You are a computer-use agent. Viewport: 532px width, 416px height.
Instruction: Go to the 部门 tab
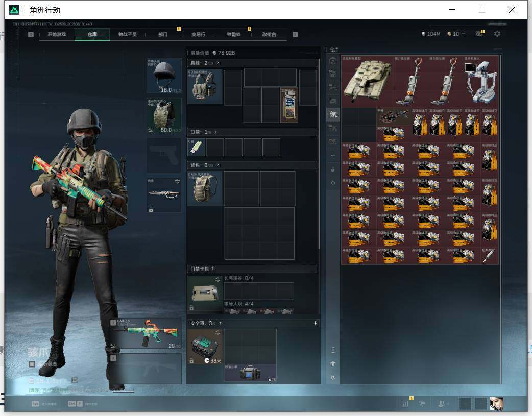coord(163,34)
